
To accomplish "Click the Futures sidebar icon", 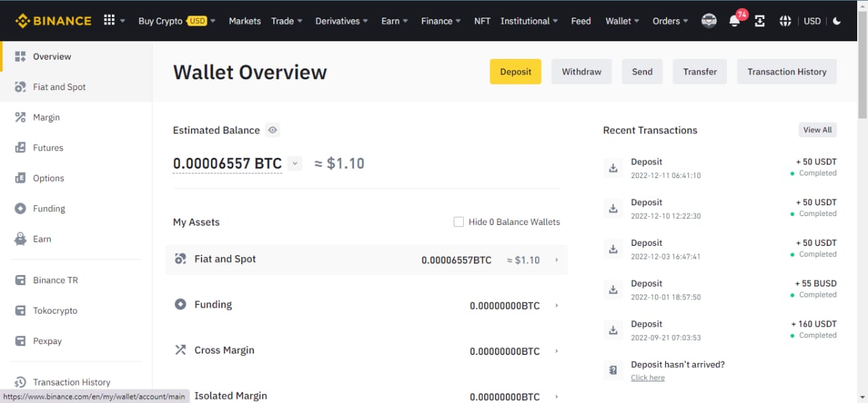I will pos(20,148).
